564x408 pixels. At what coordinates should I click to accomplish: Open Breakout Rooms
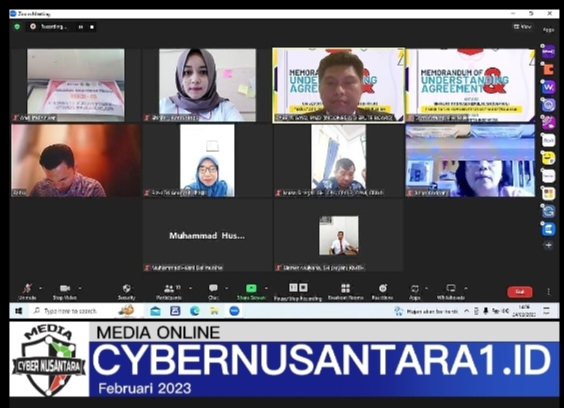[x=345, y=291]
